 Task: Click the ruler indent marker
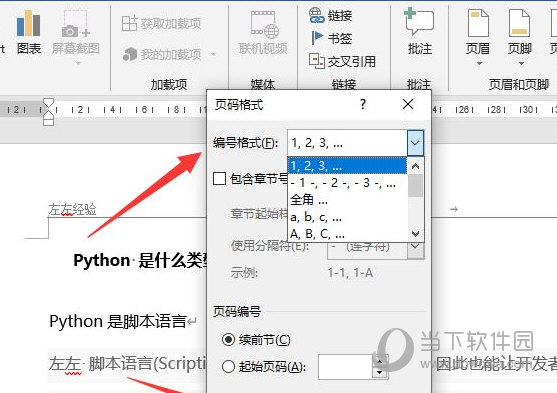click(x=48, y=112)
